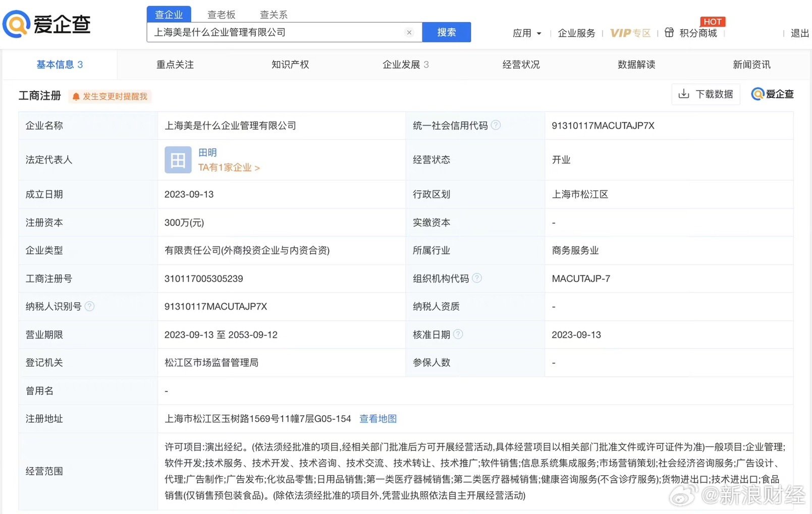The width and height of the screenshot is (812, 514).
Task: Click 退出 to log out
Action: pos(799,33)
